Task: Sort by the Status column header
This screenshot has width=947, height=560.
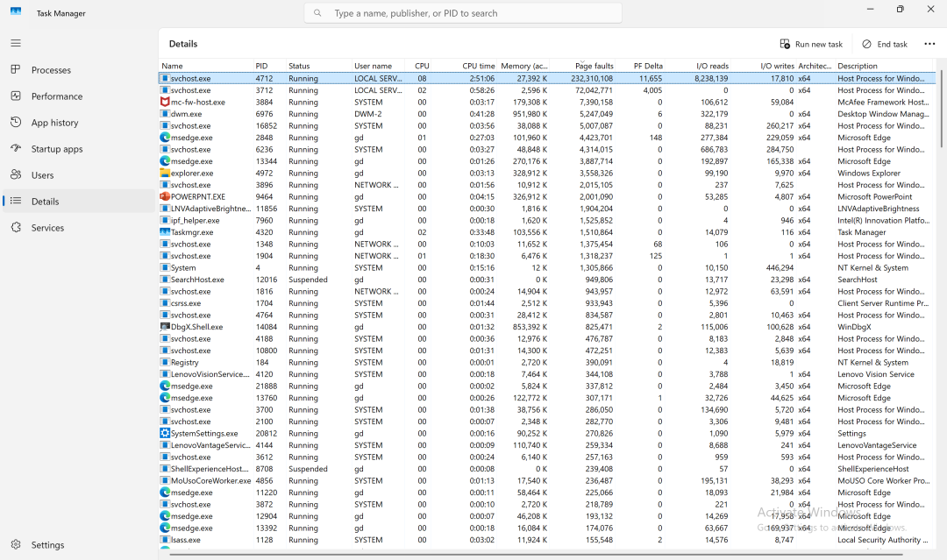Action: click(x=319, y=66)
